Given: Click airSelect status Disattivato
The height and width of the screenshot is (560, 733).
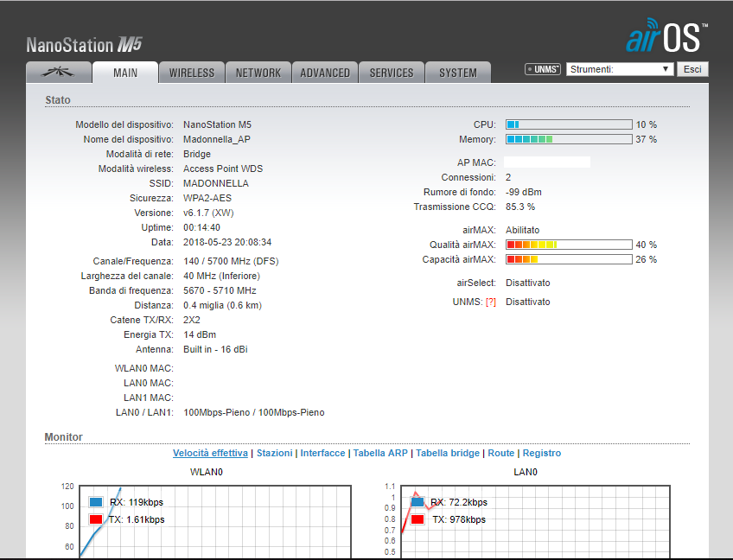Looking at the screenshot, I should [528, 283].
